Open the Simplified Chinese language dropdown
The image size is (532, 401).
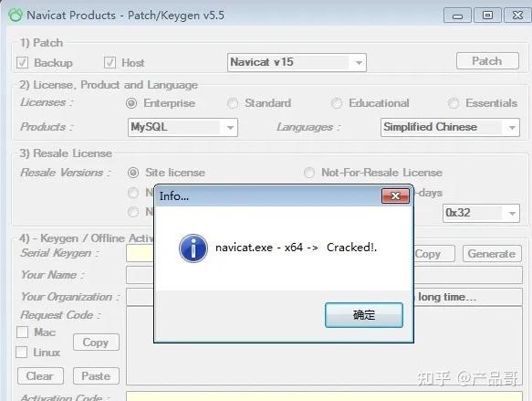pos(450,127)
